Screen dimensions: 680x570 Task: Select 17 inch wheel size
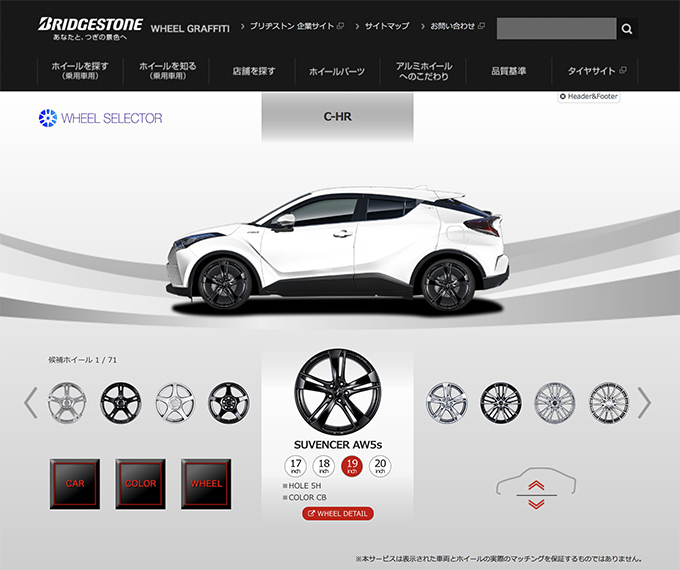click(x=295, y=466)
